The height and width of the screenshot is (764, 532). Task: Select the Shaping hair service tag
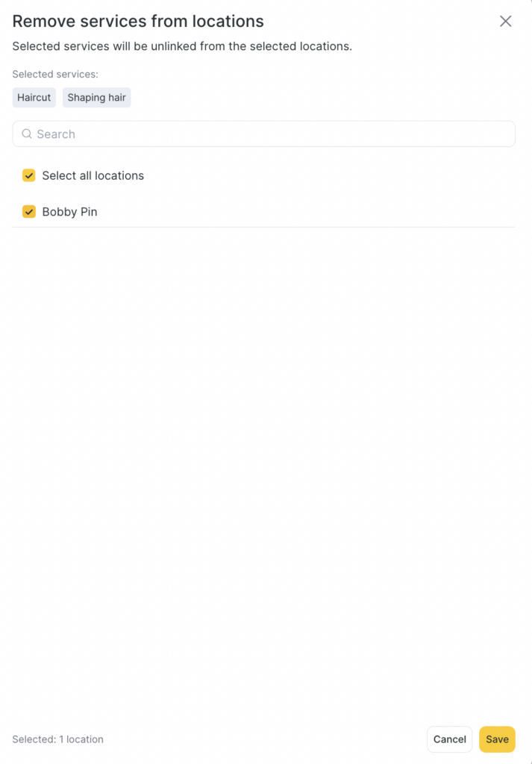(96, 98)
